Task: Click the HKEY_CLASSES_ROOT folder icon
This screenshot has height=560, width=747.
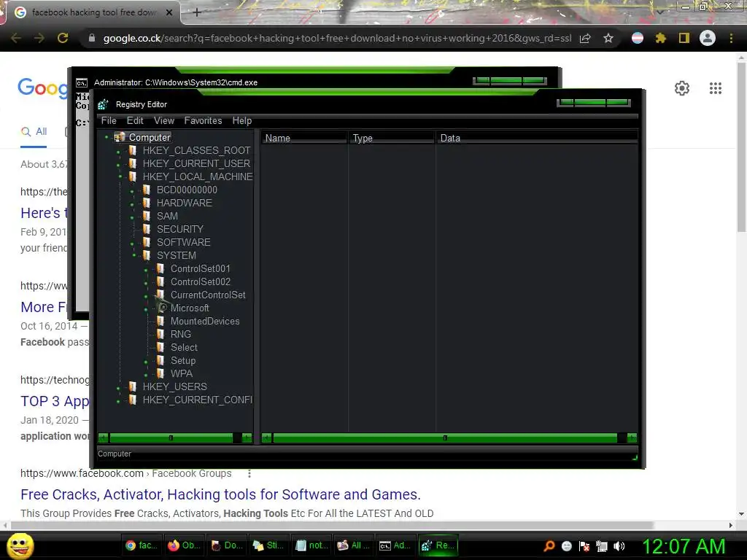Action: point(133,150)
